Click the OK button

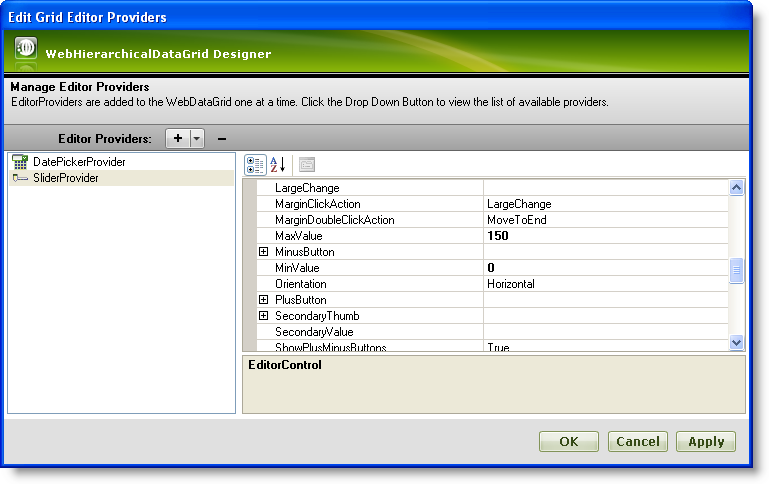click(569, 441)
